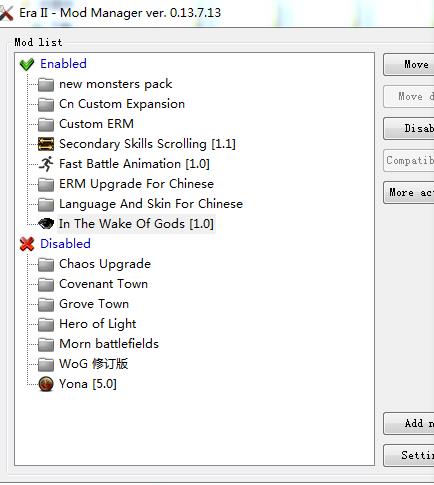The image size is (434, 485).
Task: Click the round Yona mod icon
Action: click(46, 384)
